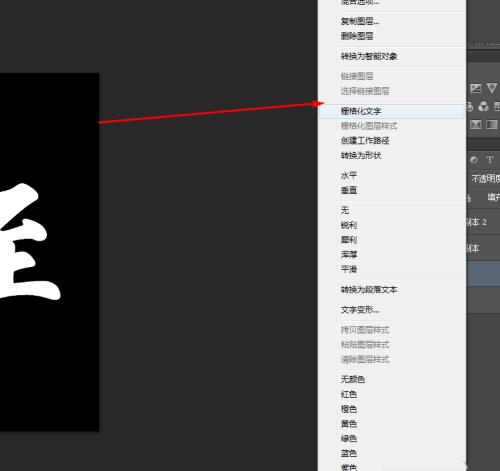Screen dimensions: 500x471
Task: Select 转换为形状 in the menu
Action: [x=361, y=155]
